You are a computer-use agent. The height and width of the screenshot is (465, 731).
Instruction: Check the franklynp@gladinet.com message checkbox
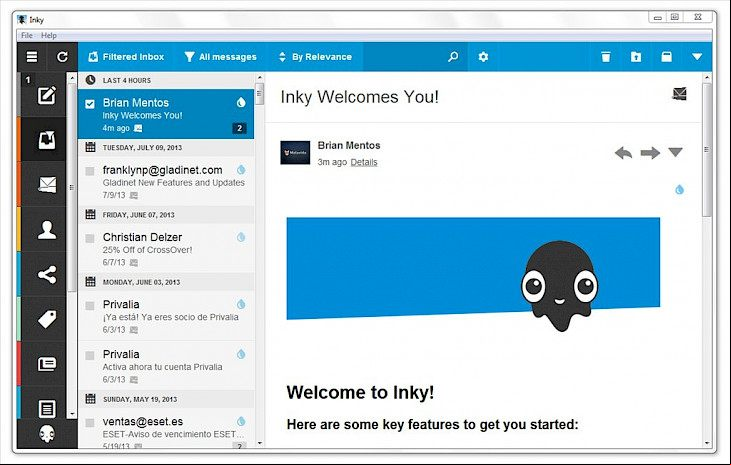(90, 171)
